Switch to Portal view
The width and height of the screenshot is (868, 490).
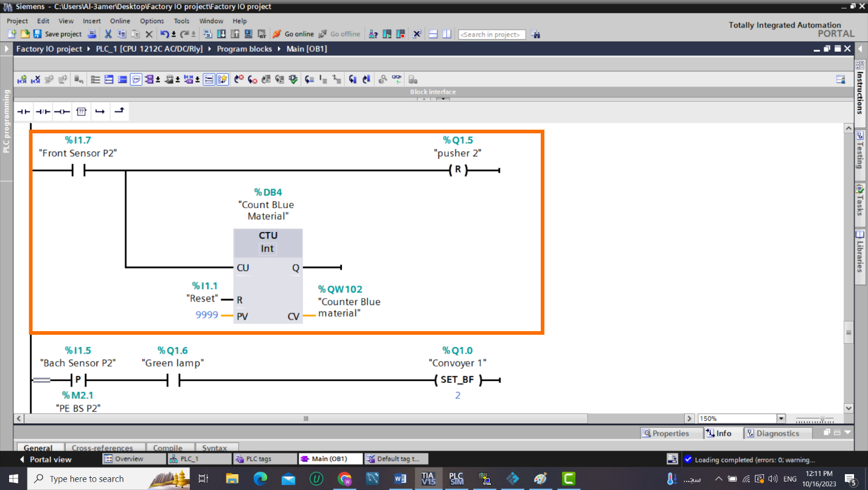tap(45, 459)
